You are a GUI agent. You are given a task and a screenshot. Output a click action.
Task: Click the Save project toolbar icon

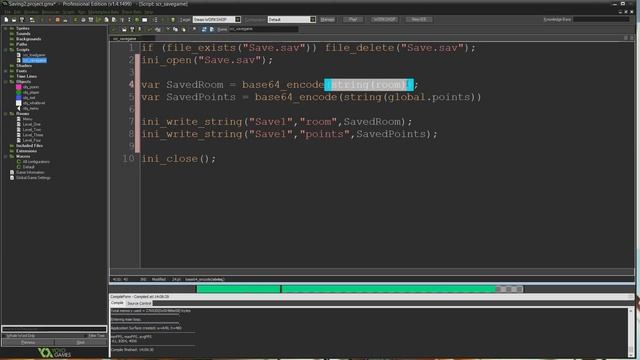(22, 20)
